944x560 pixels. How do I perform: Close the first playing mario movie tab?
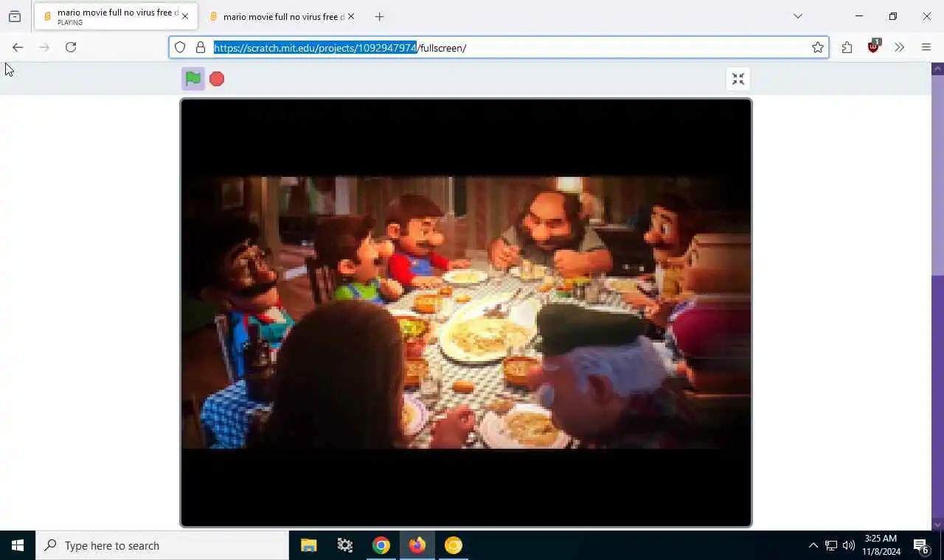point(185,16)
